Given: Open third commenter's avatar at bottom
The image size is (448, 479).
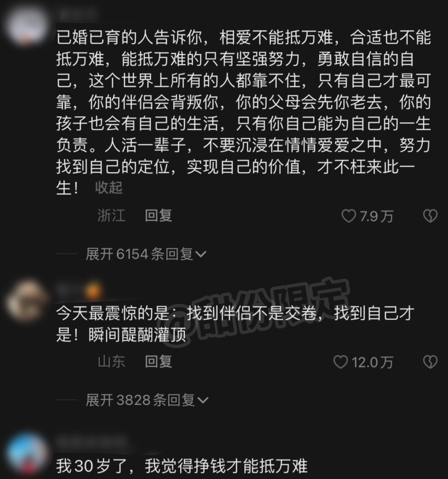Looking at the screenshot, I should tap(26, 454).
